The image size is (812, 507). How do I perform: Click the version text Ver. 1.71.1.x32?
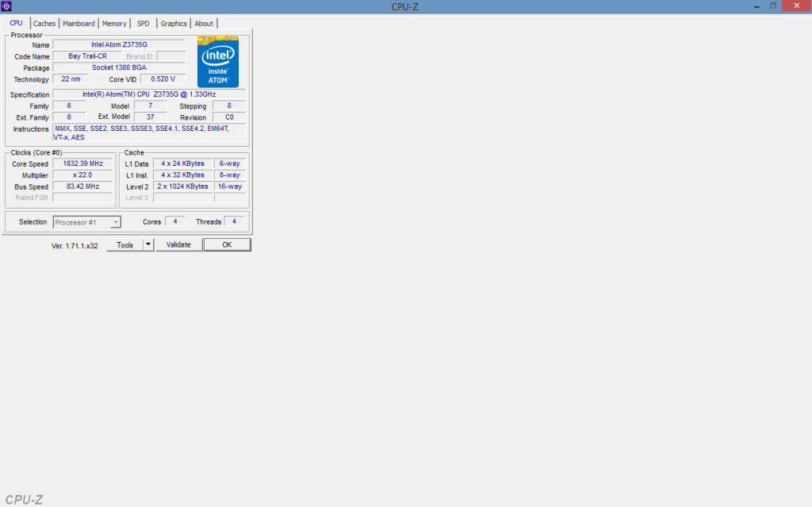point(75,246)
